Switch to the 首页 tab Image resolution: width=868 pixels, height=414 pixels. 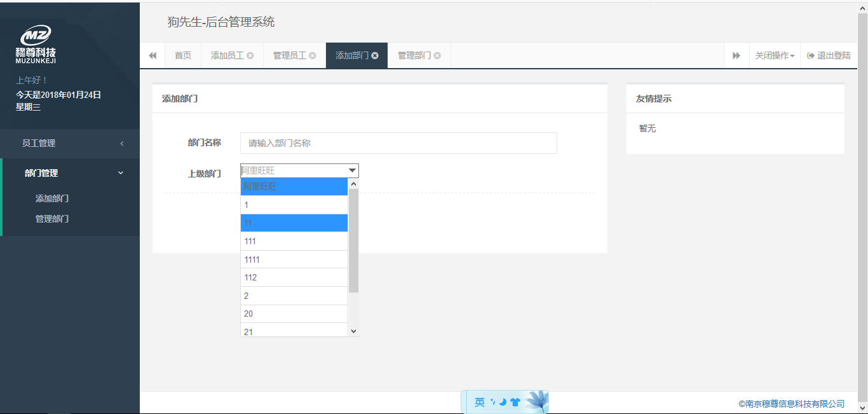coord(183,56)
